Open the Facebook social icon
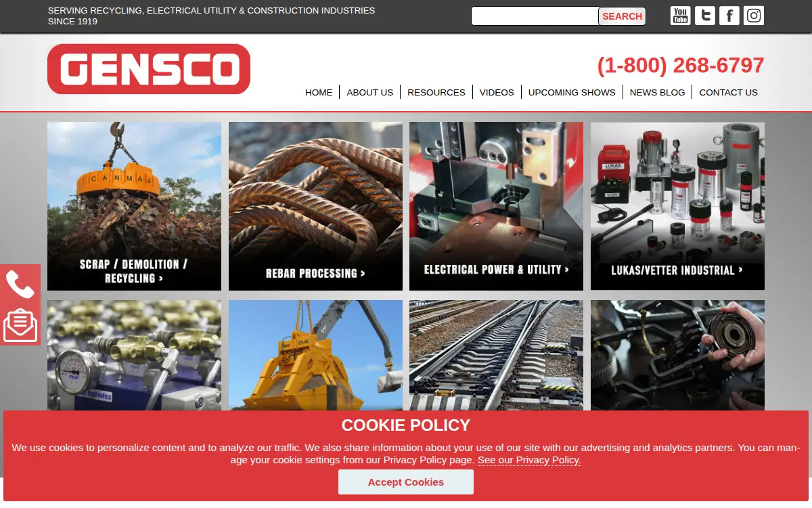Screen dimensions: 812x508 729,16
